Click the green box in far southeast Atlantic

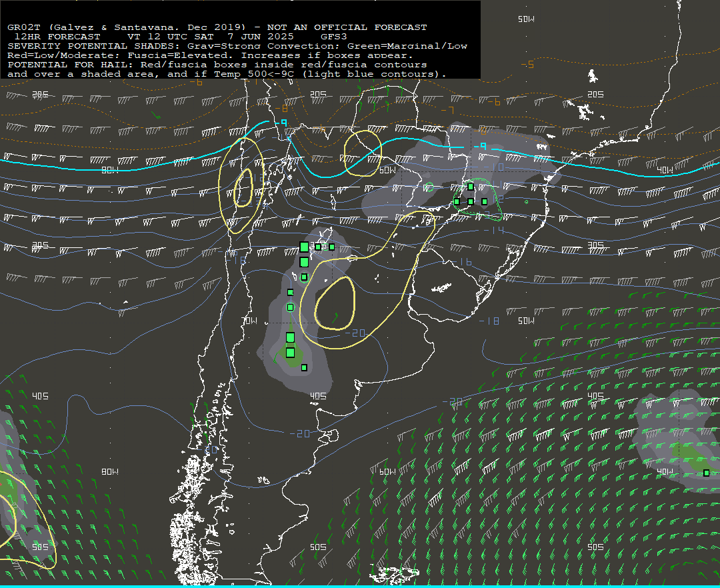pyautogui.click(x=706, y=473)
